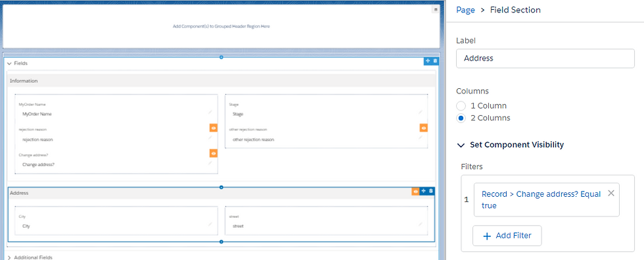Delete the Address section with trash icon
This screenshot has height=260, width=644.
tap(430, 192)
